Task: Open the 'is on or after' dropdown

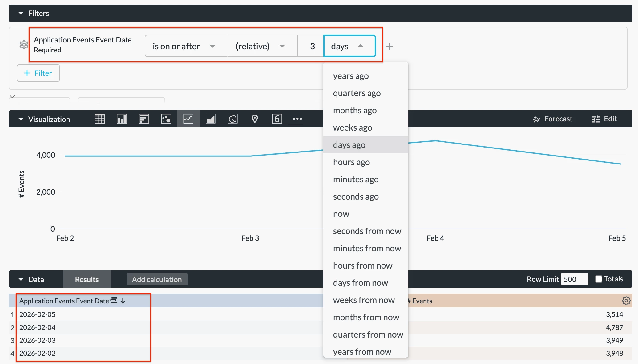Action: [186, 46]
